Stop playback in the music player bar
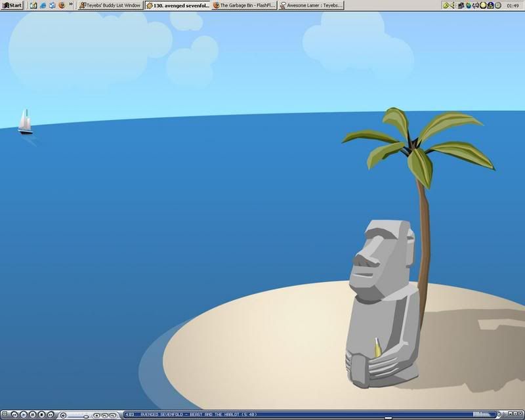The width and height of the screenshot is (525, 420). coord(41,415)
